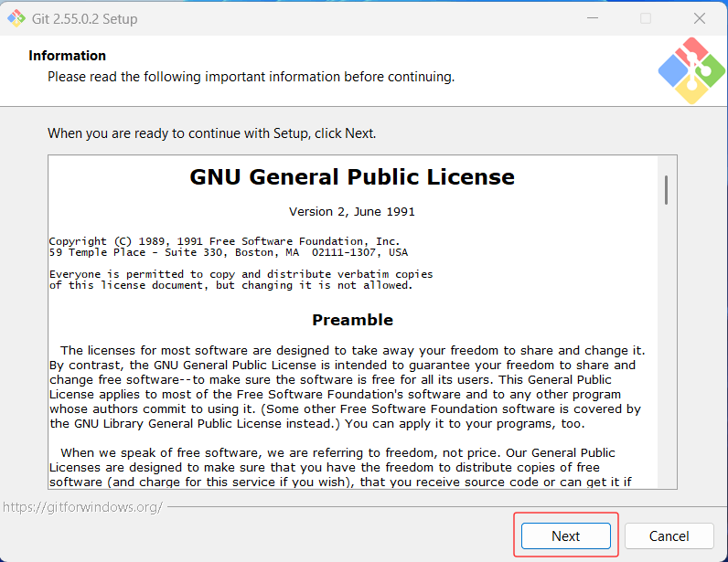
Task: Click the Copyright 1989, 1991 line
Action: tap(224, 241)
